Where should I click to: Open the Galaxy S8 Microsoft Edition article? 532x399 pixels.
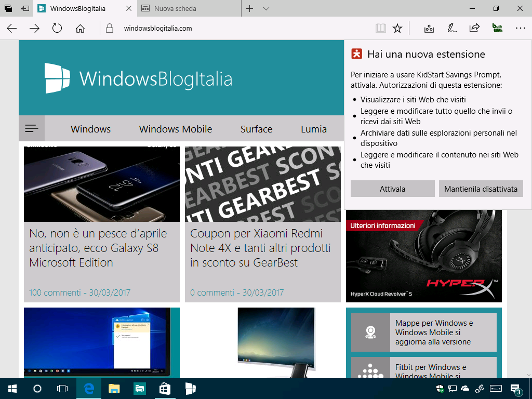click(98, 248)
